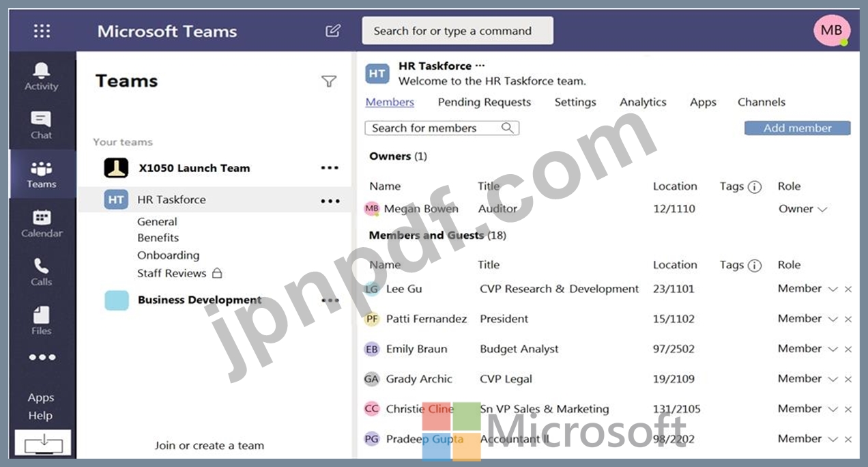This screenshot has height=467, width=868.
Task: Open more options for HR Taskforce team
Action: click(330, 201)
